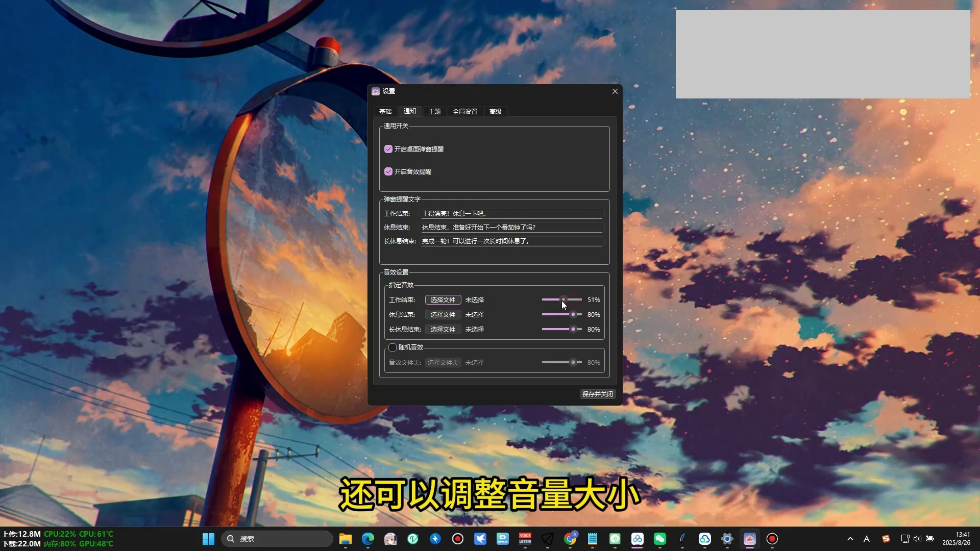This screenshot has width=980, height=551.
Task: Choose a file for 工作结束 sound
Action: pos(443,300)
